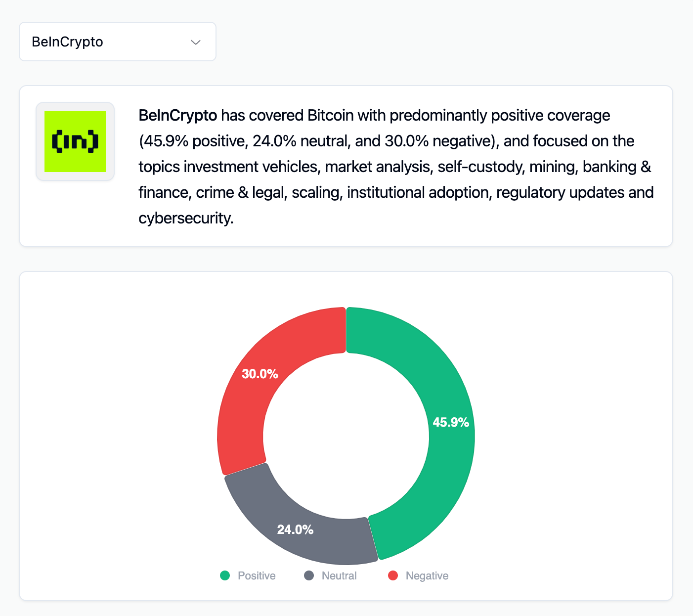Open the BeInCrypto outlet dropdown

[117, 42]
